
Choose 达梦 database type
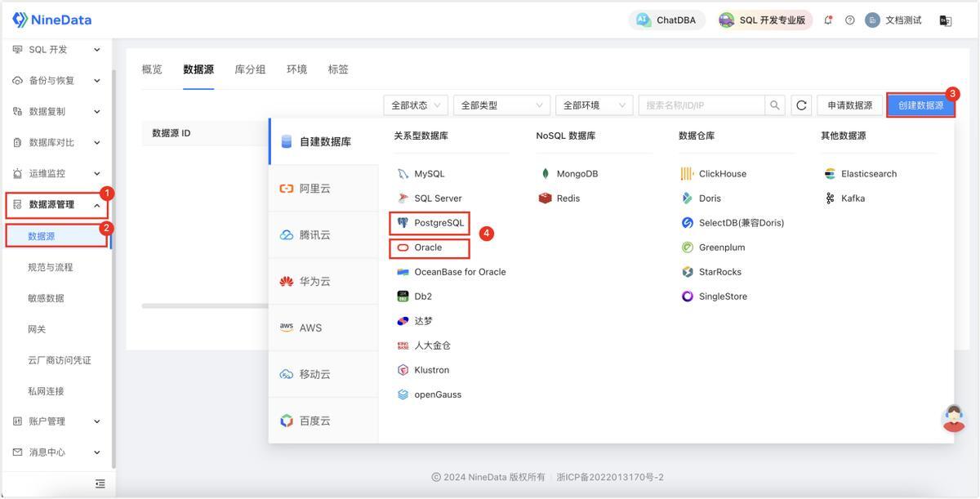[415, 321]
